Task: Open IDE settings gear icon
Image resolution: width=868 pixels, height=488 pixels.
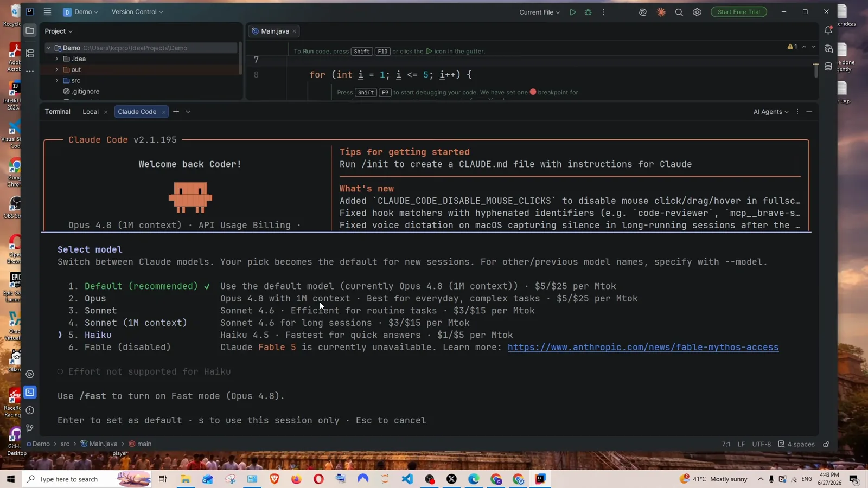Action: pyautogui.click(x=697, y=12)
